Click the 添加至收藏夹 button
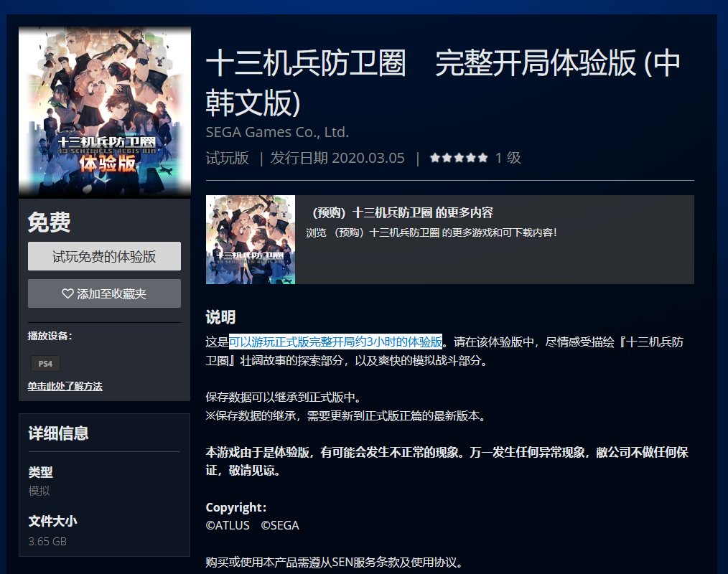The image size is (728, 574). coord(104,293)
